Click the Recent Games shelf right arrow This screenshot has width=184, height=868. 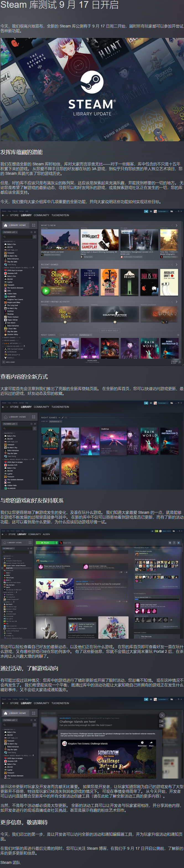176,264
